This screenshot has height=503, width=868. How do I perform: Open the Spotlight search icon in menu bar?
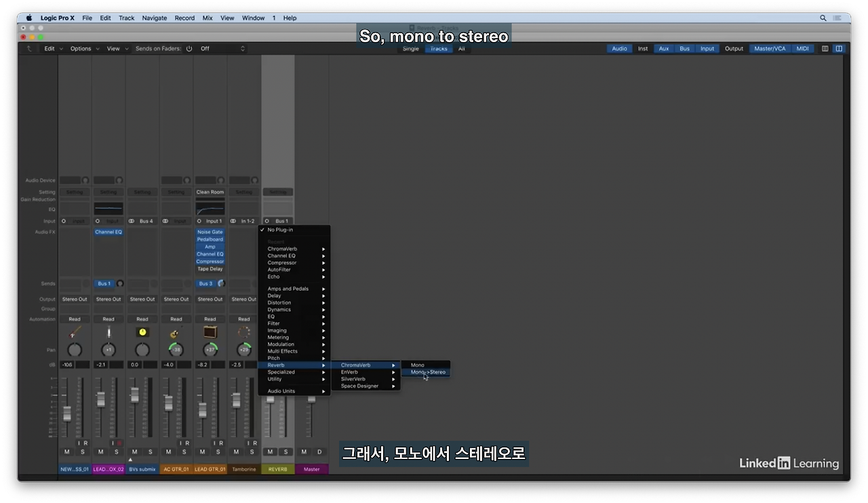click(823, 18)
